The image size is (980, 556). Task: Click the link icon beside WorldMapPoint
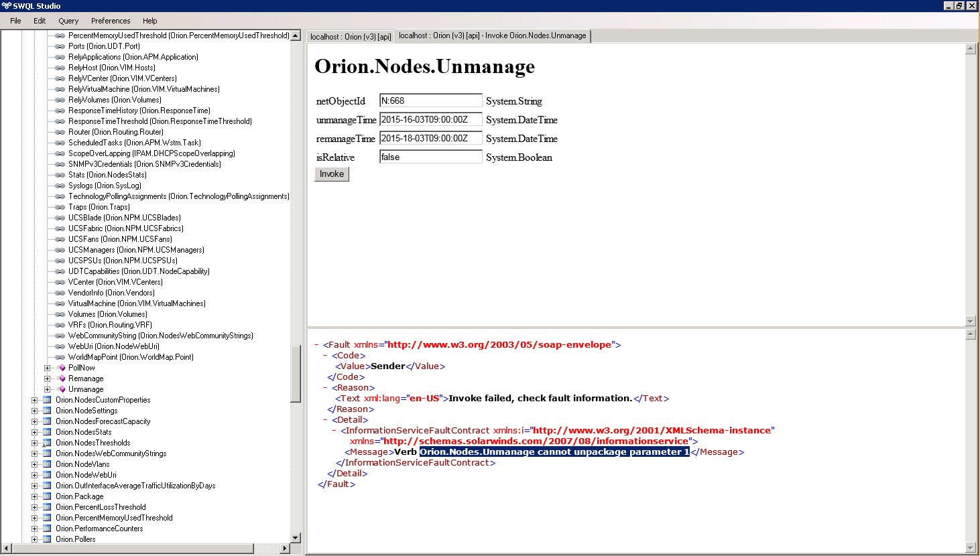60,357
